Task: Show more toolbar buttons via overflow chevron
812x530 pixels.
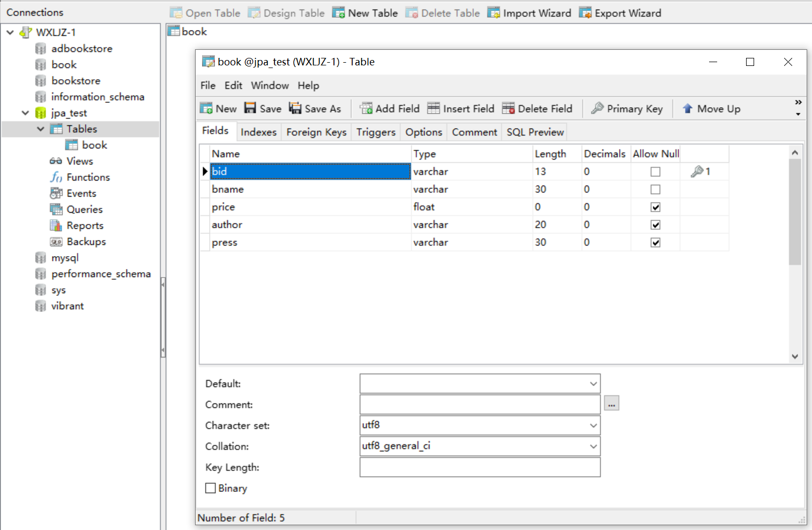Action: click(x=798, y=102)
